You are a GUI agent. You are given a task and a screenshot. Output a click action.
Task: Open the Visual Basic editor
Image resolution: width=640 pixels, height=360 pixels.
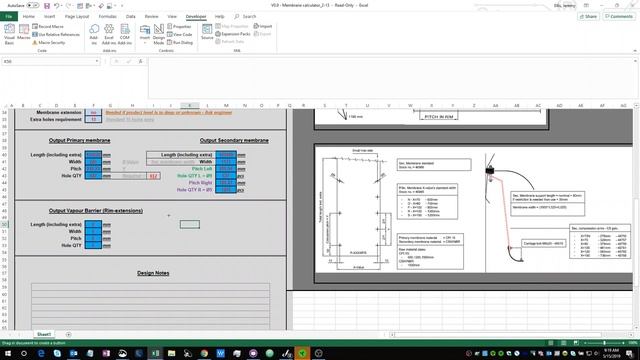tap(9, 34)
